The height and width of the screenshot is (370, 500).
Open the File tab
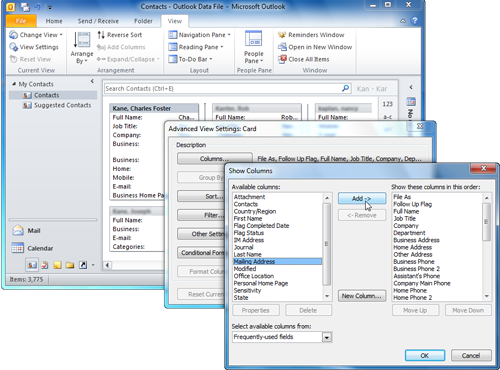(x=21, y=21)
